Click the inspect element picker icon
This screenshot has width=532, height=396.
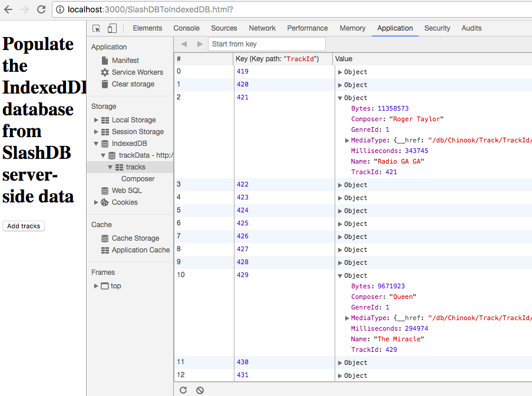click(x=97, y=28)
